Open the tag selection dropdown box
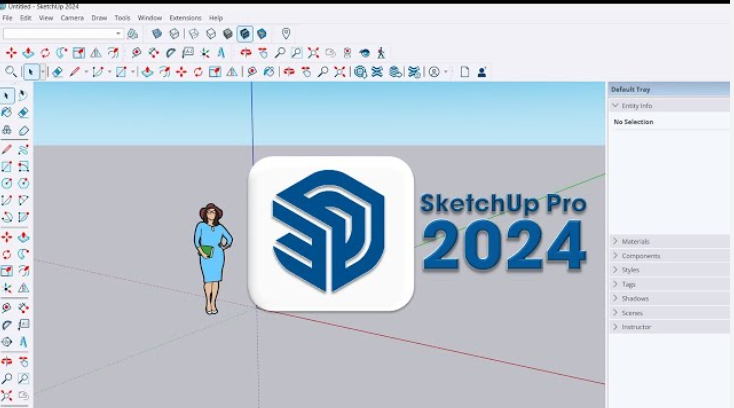The width and height of the screenshot is (734, 408). (63, 34)
